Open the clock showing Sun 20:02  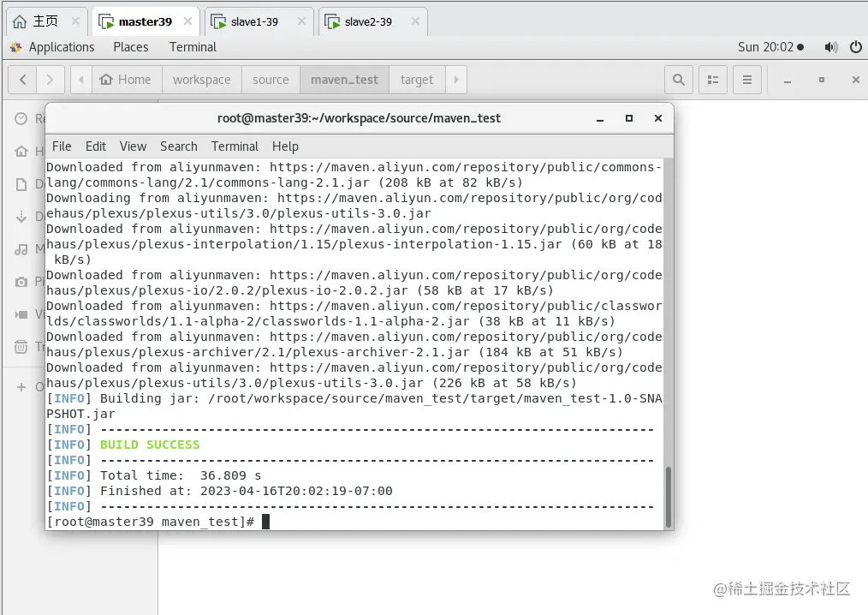pyautogui.click(x=770, y=47)
